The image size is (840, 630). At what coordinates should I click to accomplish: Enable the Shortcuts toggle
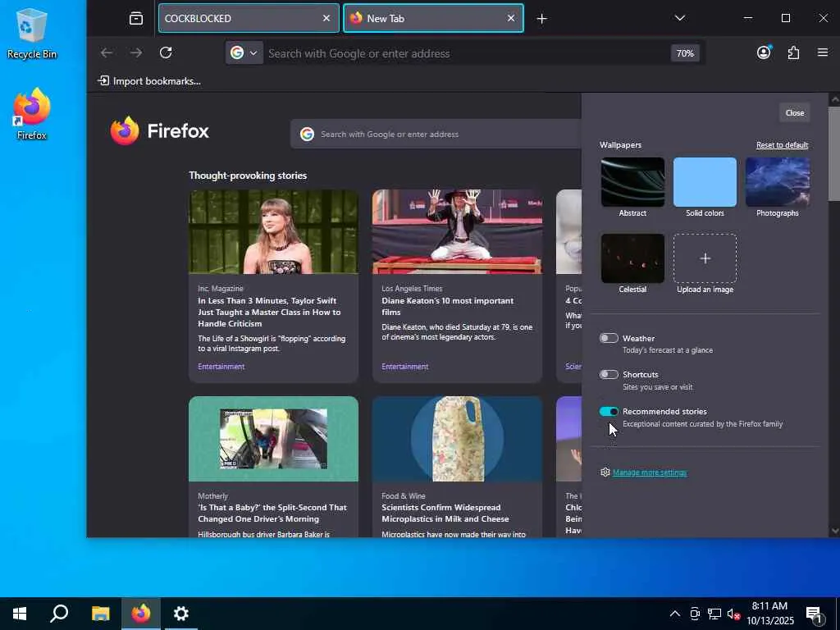point(609,374)
